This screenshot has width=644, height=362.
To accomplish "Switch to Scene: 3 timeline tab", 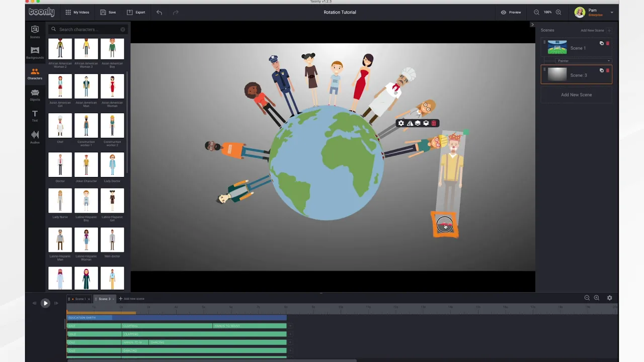I will tap(104, 299).
